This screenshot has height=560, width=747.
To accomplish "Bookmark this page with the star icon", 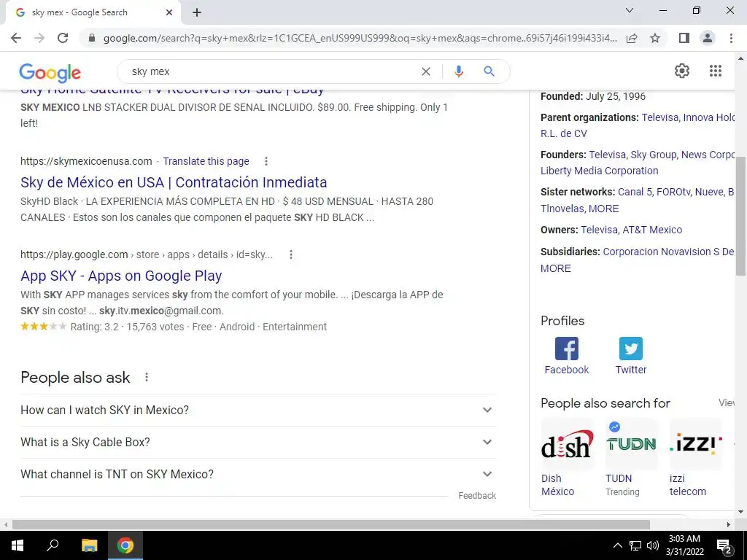I will (x=655, y=38).
